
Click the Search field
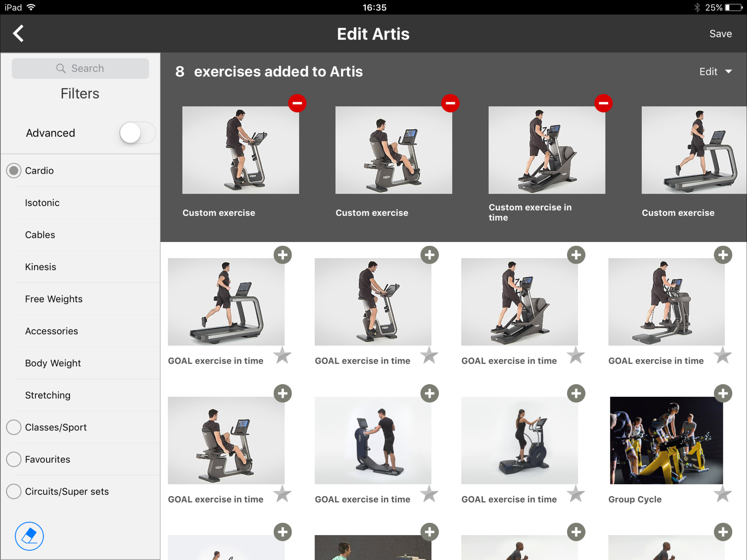point(80,69)
